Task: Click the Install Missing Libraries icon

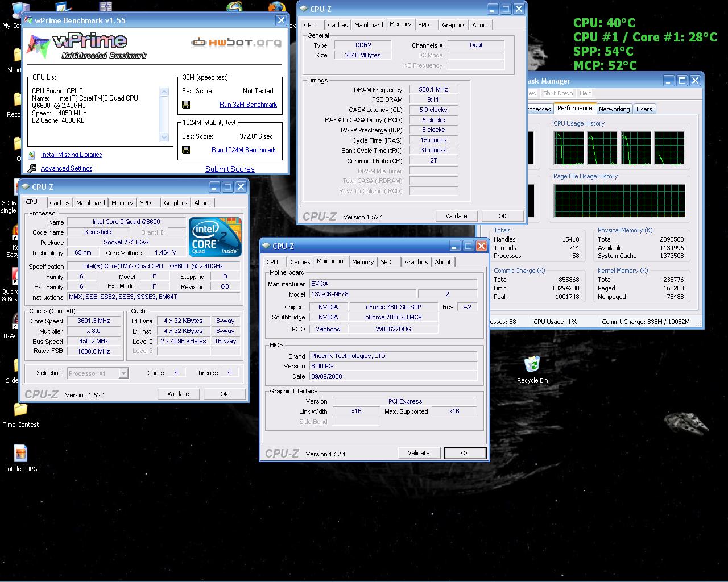Action: (32, 155)
